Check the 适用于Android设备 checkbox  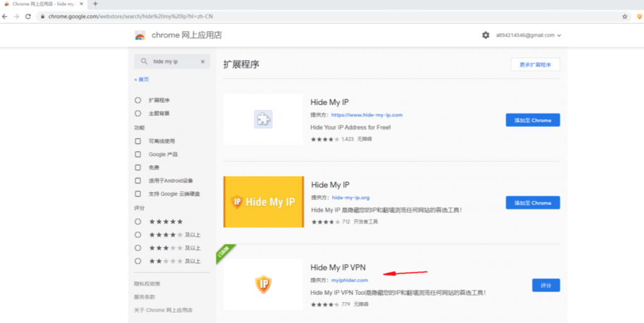click(138, 180)
